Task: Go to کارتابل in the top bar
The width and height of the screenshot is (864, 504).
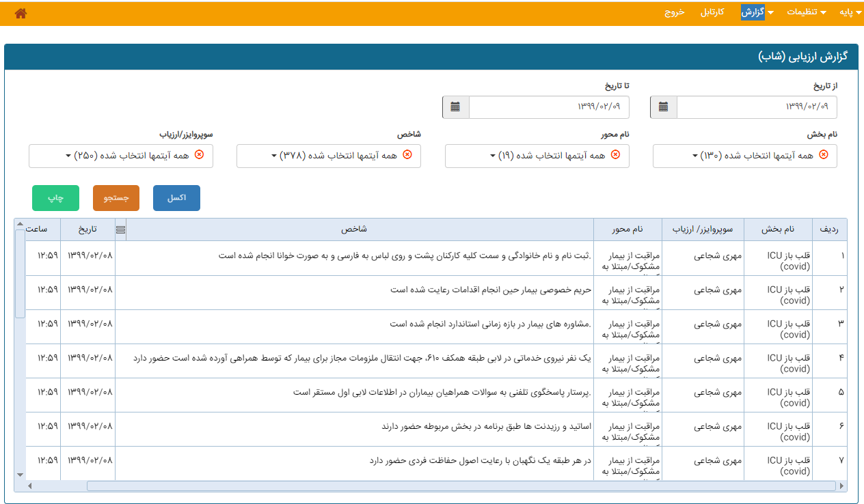Action: 712,13
